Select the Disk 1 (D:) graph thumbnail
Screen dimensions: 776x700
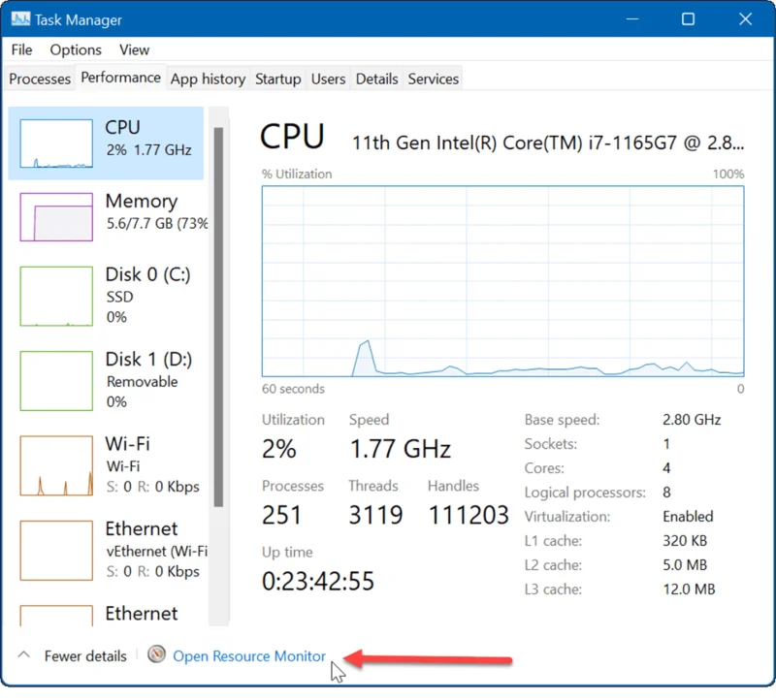tap(56, 380)
